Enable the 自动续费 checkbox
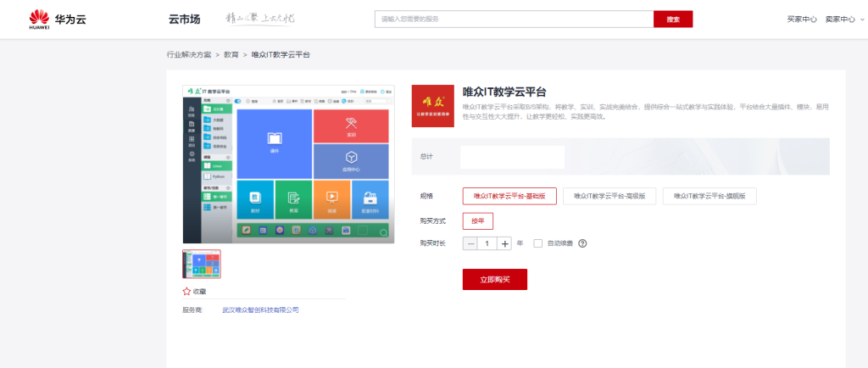868x368 pixels. click(538, 243)
